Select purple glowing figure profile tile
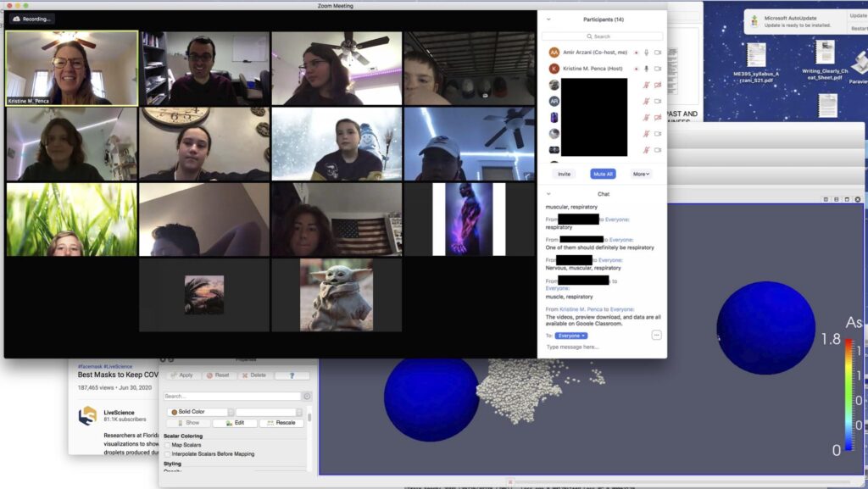Viewport: 868px width, 489px height. click(x=470, y=219)
